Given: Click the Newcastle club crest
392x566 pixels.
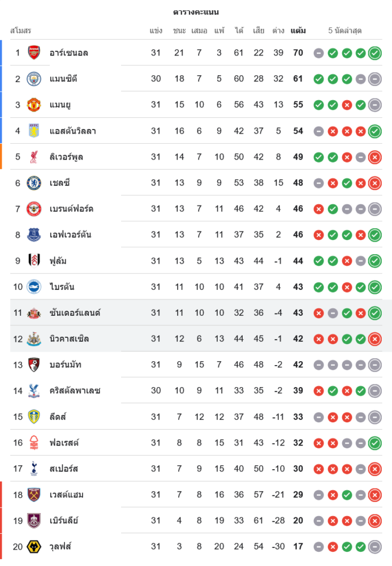Looking at the screenshot, I should 35,339.
